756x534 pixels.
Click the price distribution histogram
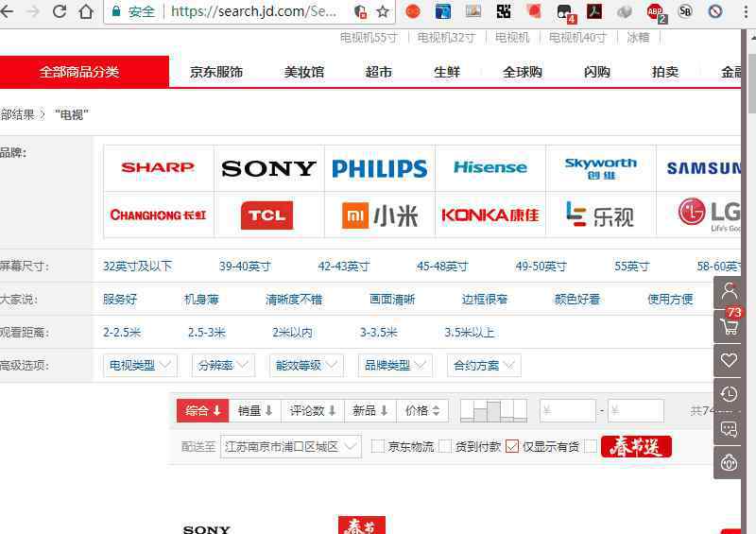pos(493,411)
